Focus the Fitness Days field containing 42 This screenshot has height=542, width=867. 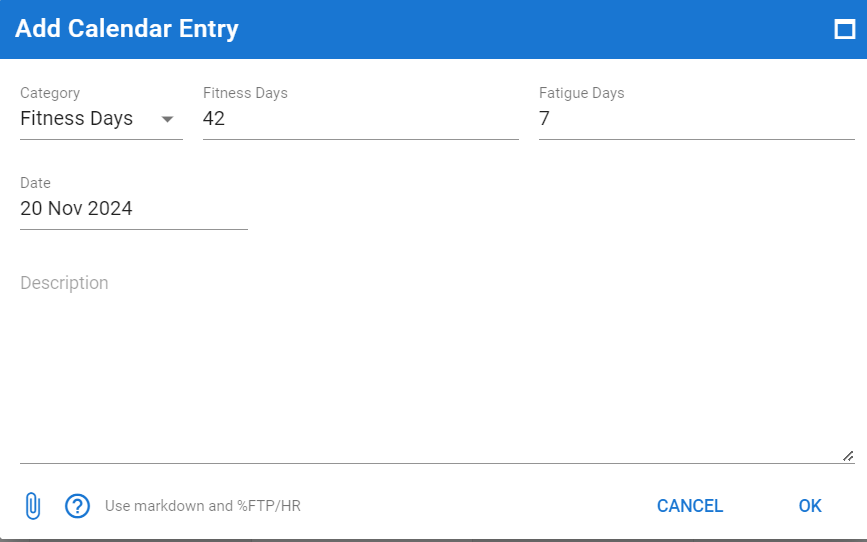(x=361, y=118)
